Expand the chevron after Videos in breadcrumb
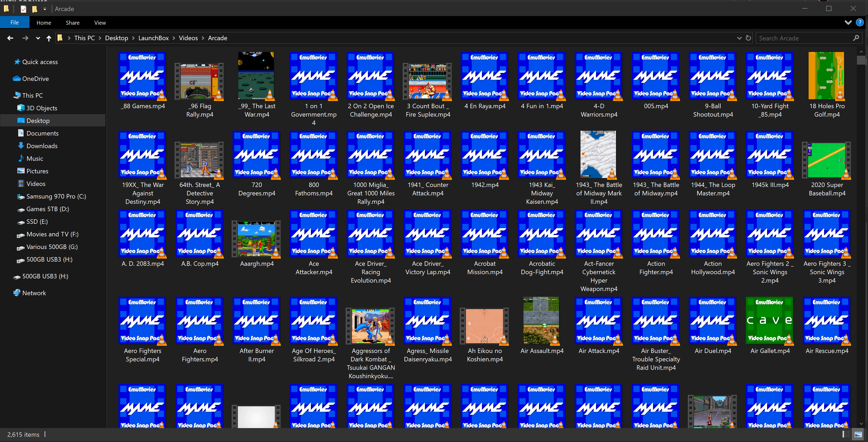868x442 pixels. (203, 38)
